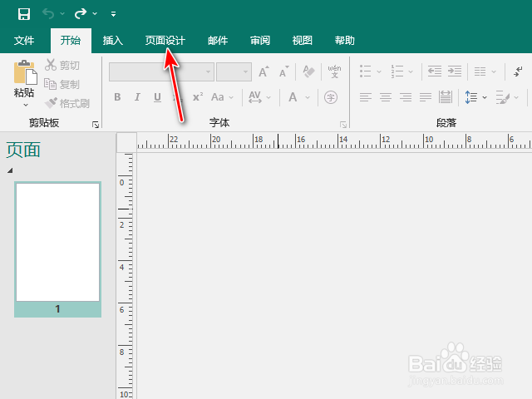
Task: Click the Redo arrow icon
Action: [81, 14]
